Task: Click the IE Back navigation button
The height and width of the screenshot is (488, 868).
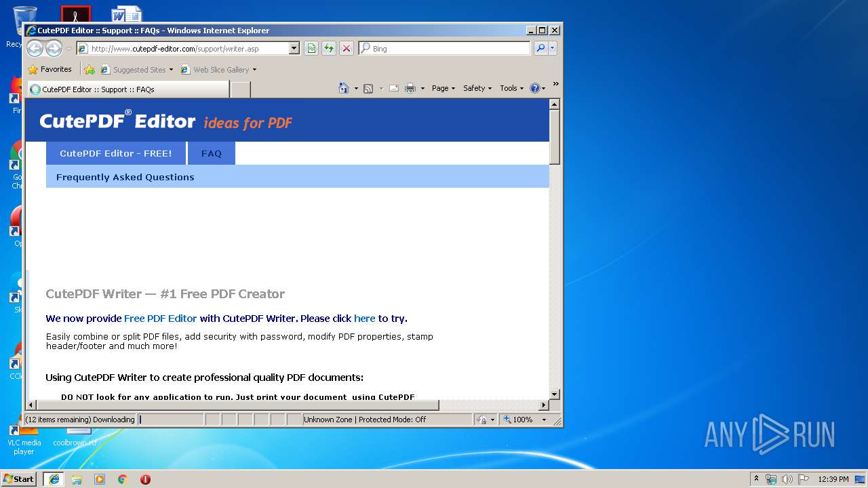Action: 35,48
